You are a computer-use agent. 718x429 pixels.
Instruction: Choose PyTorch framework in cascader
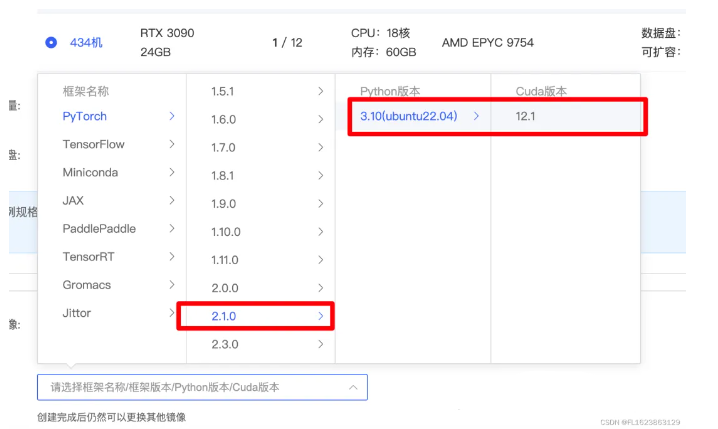click(85, 116)
